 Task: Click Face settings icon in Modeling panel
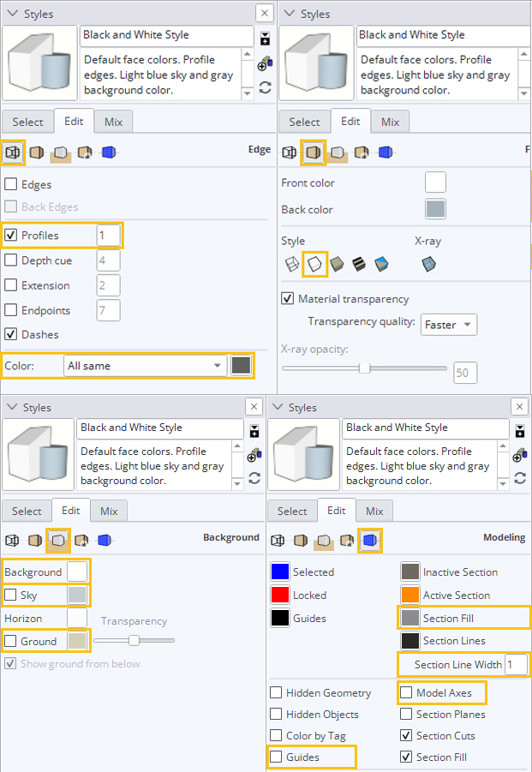pyautogui.click(x=302, y=540)
